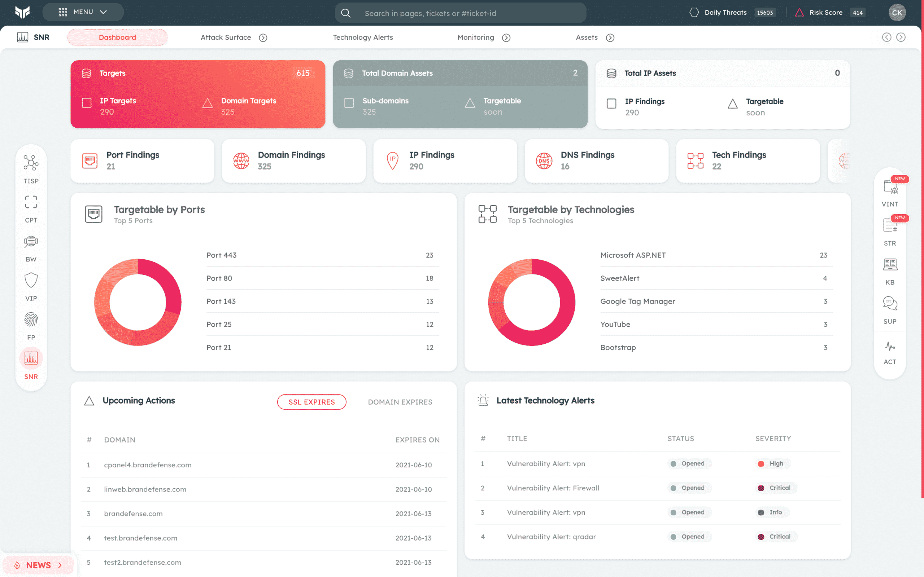
Task: Expand the MENU dropdown
Action: [x=83, y=12]
